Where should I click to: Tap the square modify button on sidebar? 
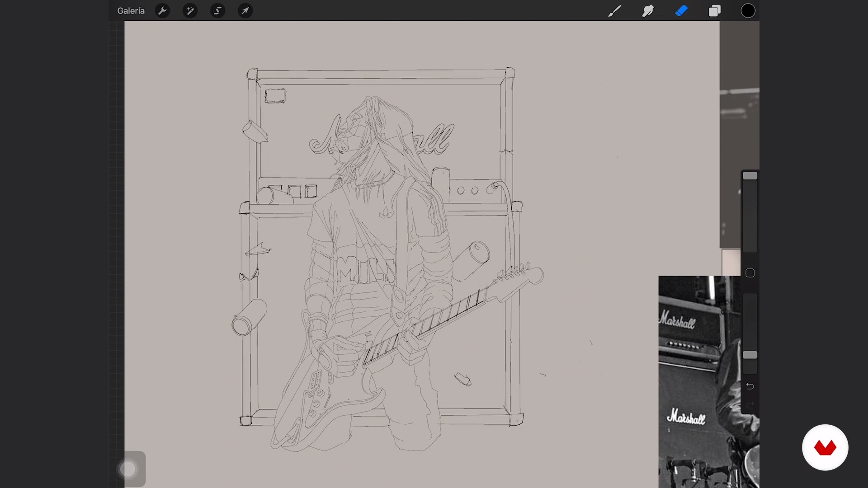[750, 273]
